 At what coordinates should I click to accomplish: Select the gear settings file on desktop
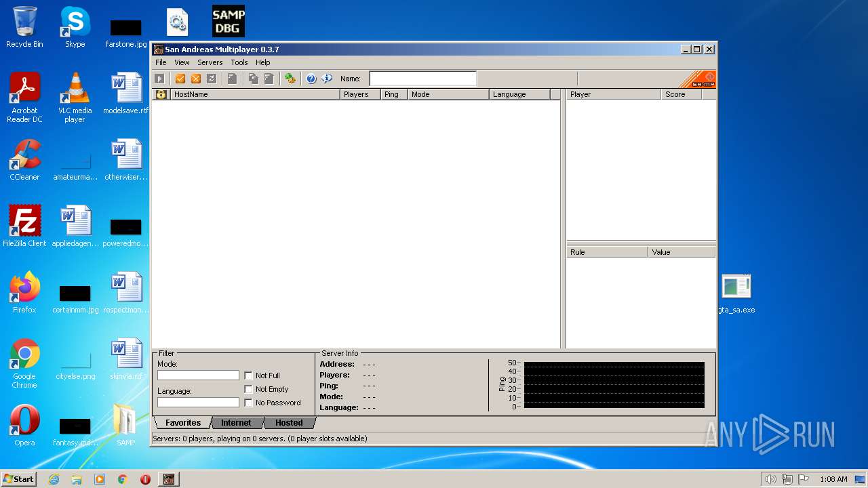(x=177, y=22)
